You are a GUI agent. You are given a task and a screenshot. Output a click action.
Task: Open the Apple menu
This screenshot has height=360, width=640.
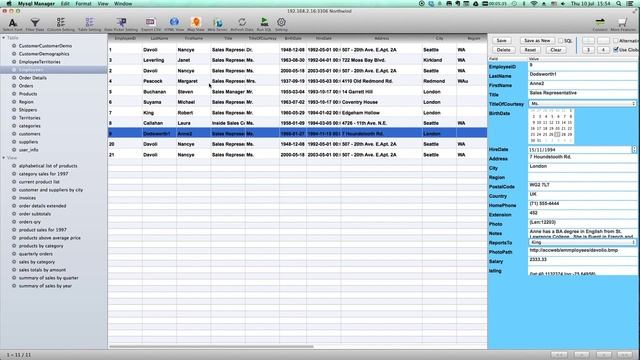tap(9, 3)
